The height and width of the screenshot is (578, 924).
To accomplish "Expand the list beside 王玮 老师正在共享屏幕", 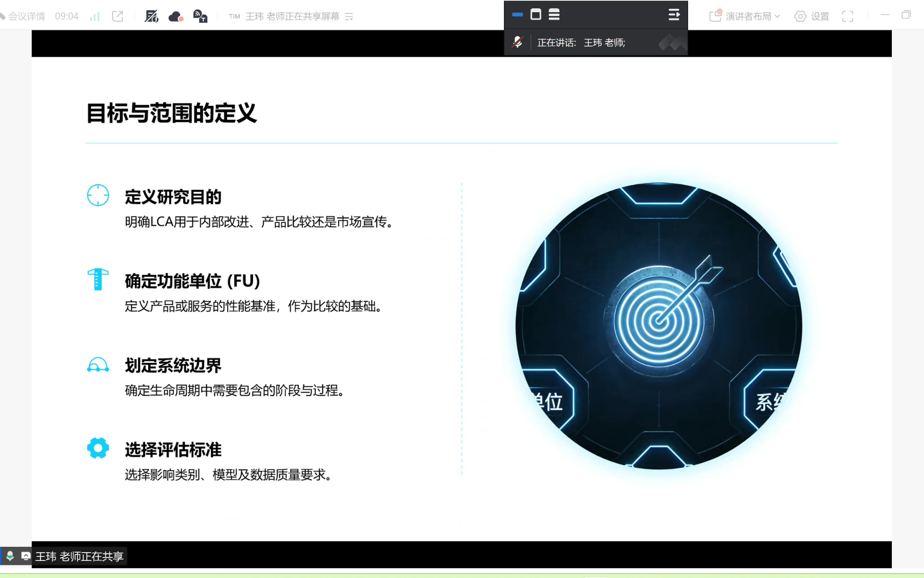I will (349, 17).
